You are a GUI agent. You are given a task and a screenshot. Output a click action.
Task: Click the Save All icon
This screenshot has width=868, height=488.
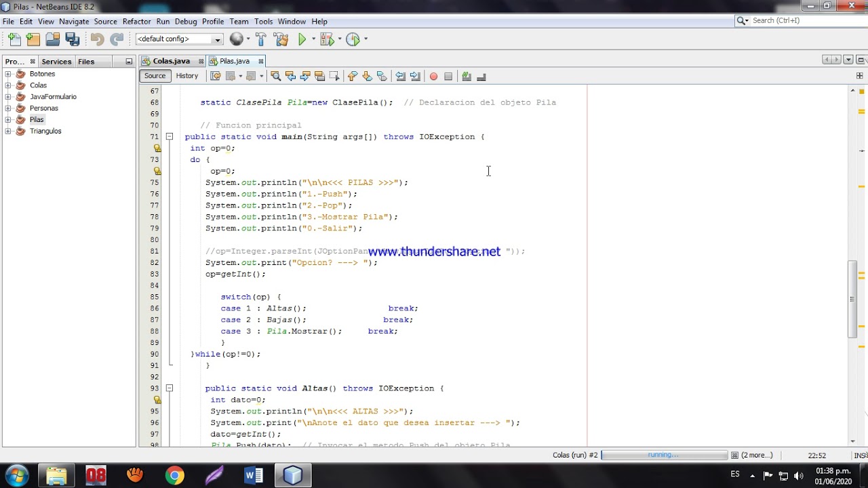click(x=73, y=39)
